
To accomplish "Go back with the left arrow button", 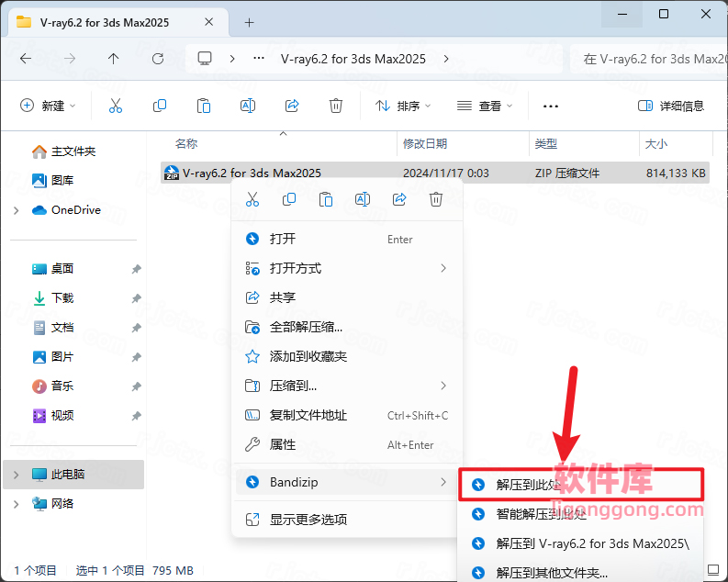I will 26,59.
